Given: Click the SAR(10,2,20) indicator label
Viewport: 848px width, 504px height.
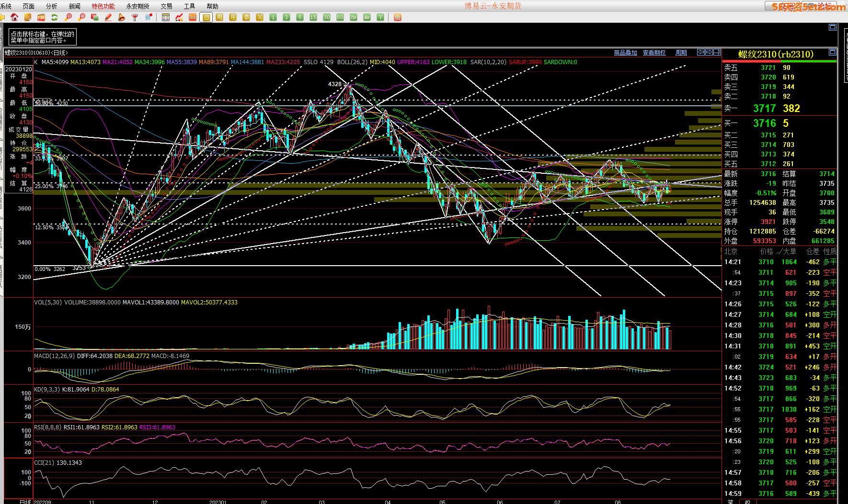Looking at the screenshot, I should (488, 62).
